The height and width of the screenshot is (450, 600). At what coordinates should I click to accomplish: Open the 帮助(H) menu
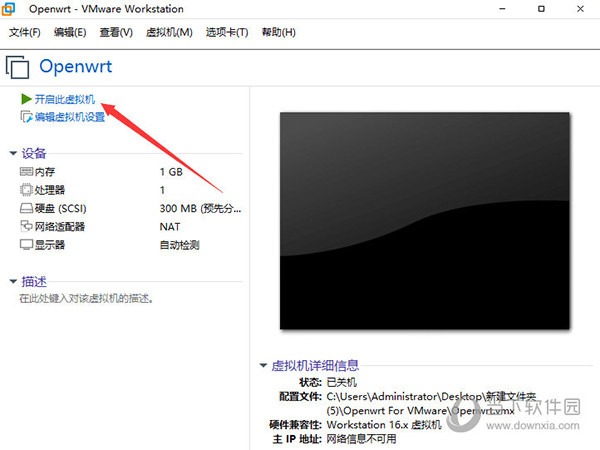pos(279,33)
